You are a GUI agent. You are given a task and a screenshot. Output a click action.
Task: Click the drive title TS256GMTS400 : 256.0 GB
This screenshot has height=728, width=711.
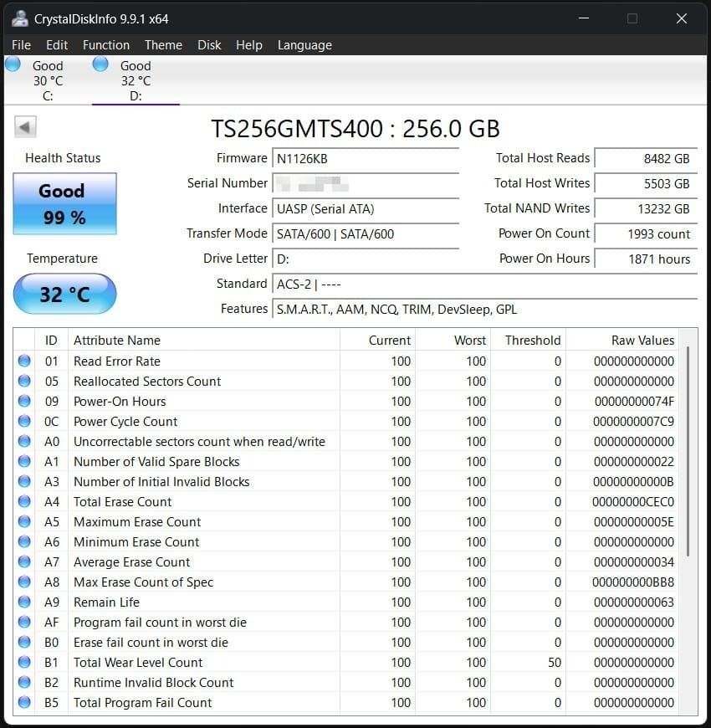[355, 129]
